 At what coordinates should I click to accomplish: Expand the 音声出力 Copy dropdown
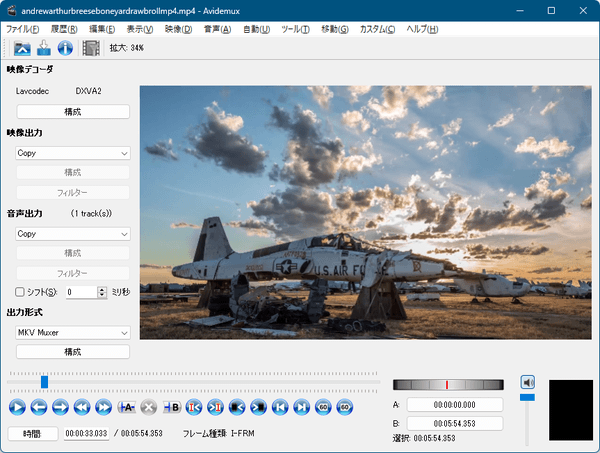[x=73, y=233]
